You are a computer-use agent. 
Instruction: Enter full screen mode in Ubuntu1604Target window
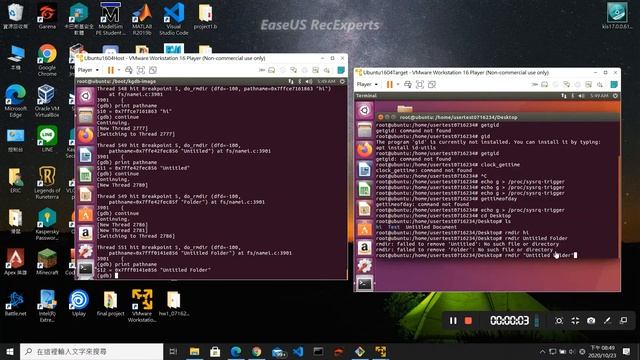pos(420,84)
